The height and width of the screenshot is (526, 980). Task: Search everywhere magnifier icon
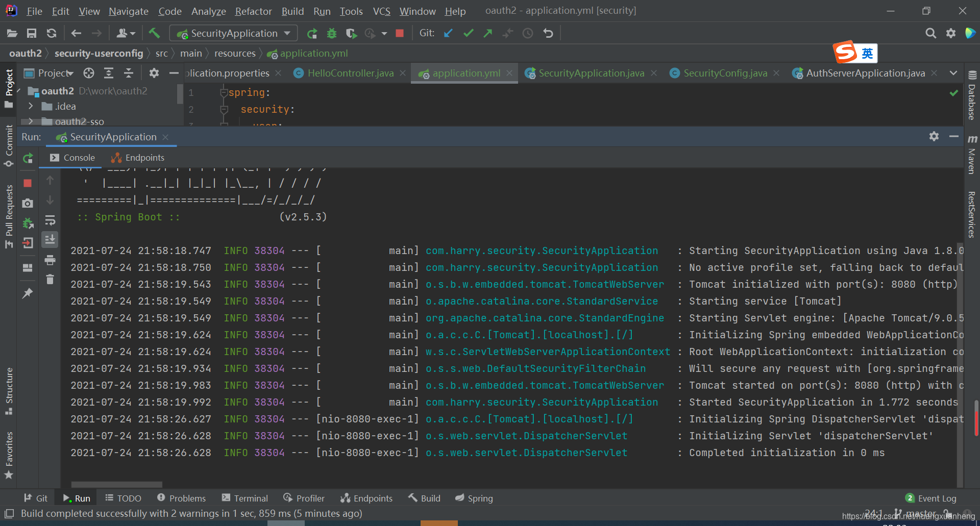[931, 34]
